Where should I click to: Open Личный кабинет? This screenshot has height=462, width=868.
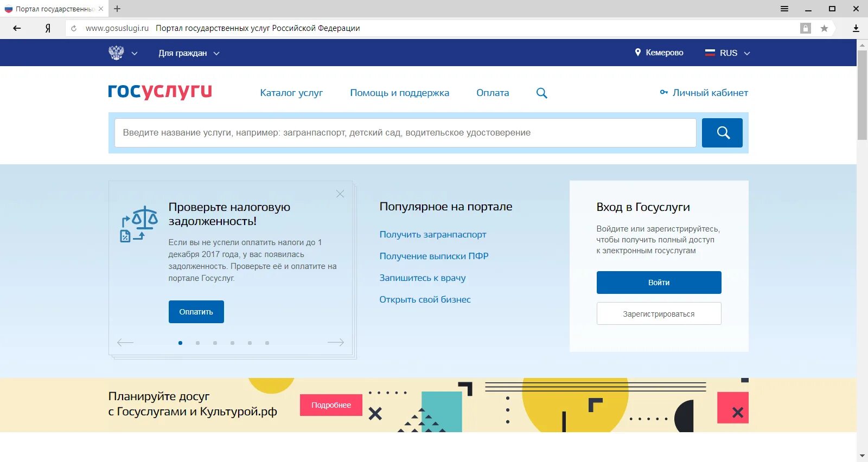click(710, 93)
